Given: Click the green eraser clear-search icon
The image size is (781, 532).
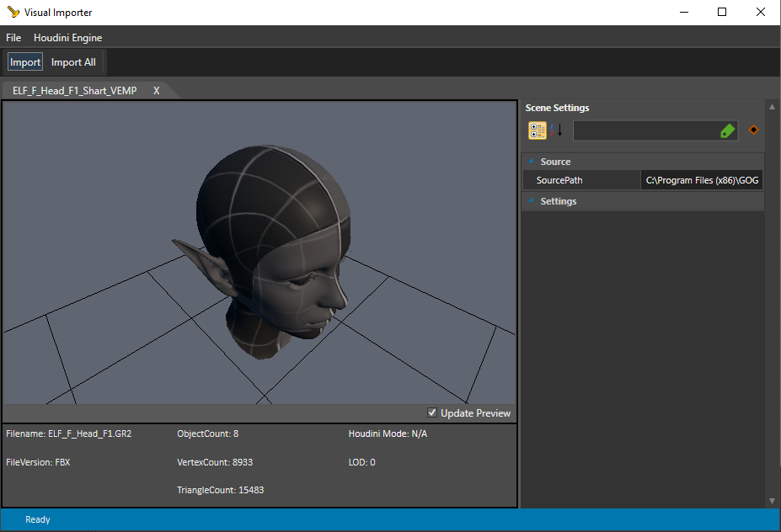Looking at the screenshot, I should (728, 130).
